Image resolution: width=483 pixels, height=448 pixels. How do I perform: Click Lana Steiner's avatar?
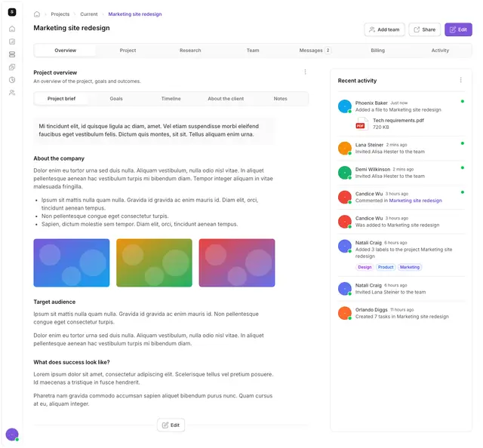coord(345,149)
